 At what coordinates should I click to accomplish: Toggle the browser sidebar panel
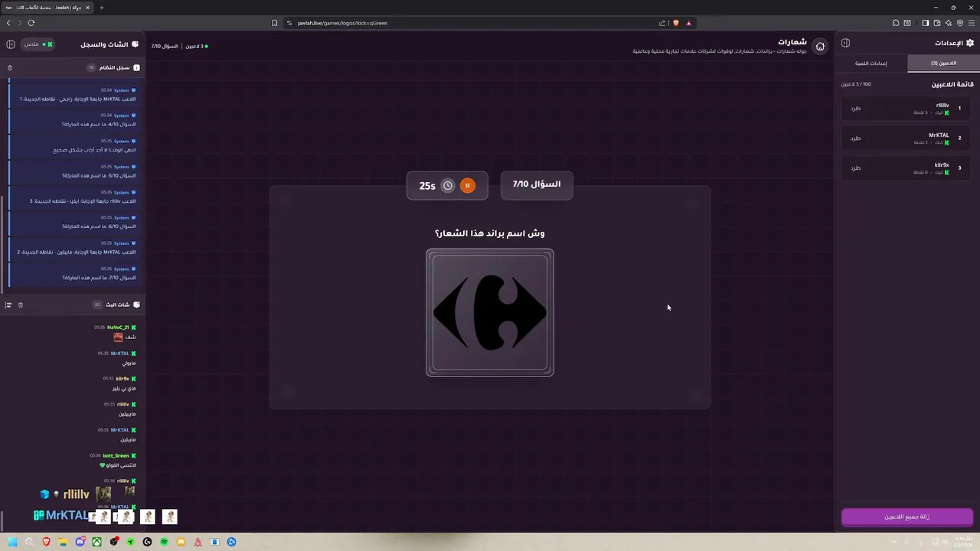point(925,23)
